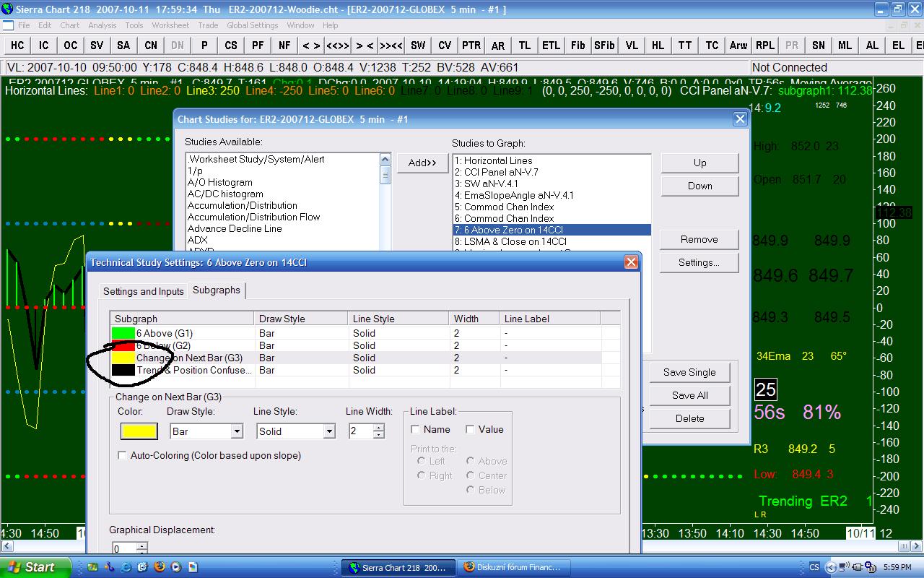This screenshot has width=924, height=578.
Task: Open the Windows Start menu
Action: tap(35, 567)
